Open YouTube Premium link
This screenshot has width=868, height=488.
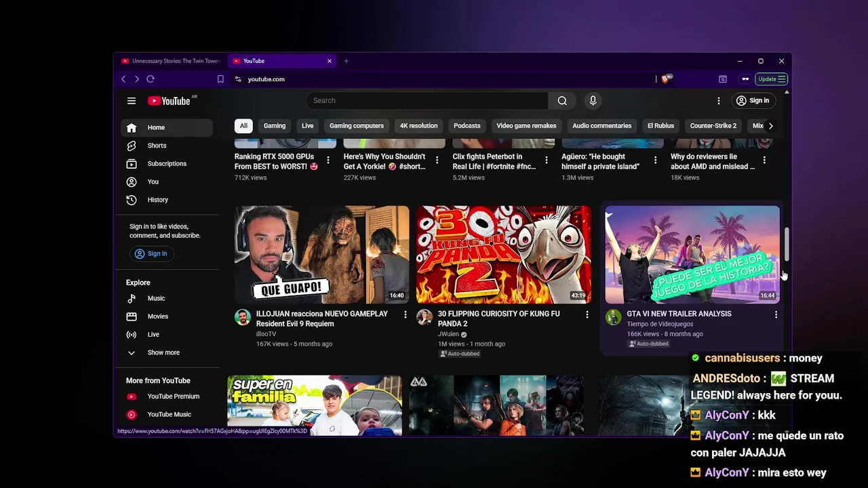click(167, 396)
